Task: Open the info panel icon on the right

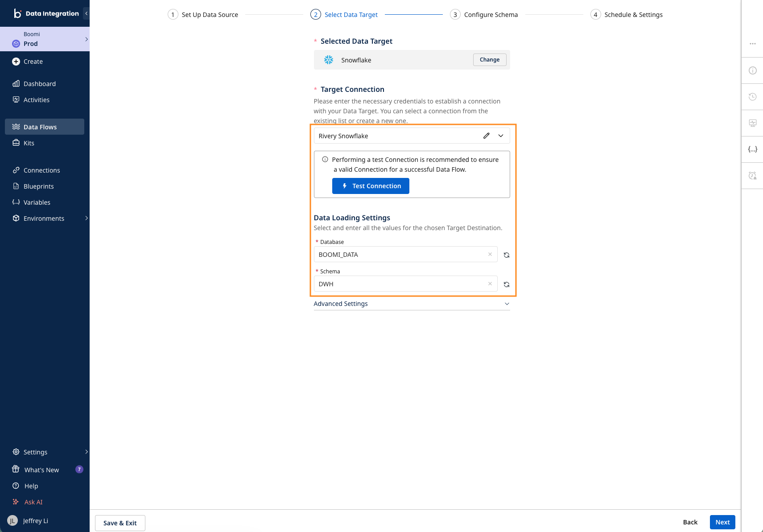Action: point(753,70)
